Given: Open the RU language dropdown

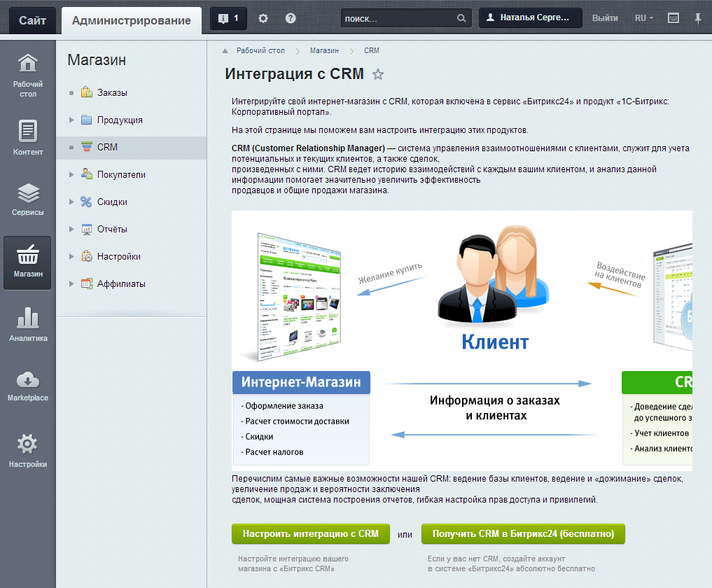Looking at the screenshot, I should [643, 18].
